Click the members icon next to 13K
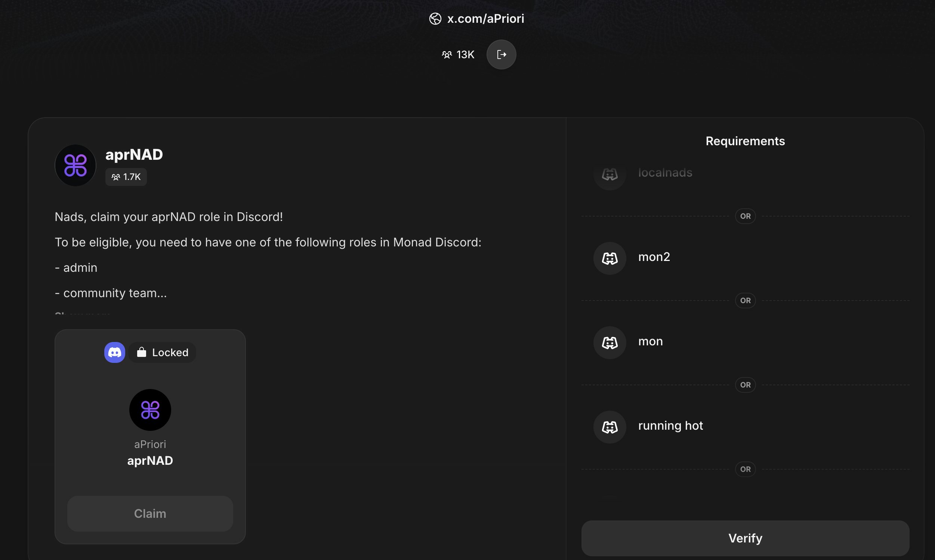The width and height of the screenshot is (935, 560). (447, 55)
